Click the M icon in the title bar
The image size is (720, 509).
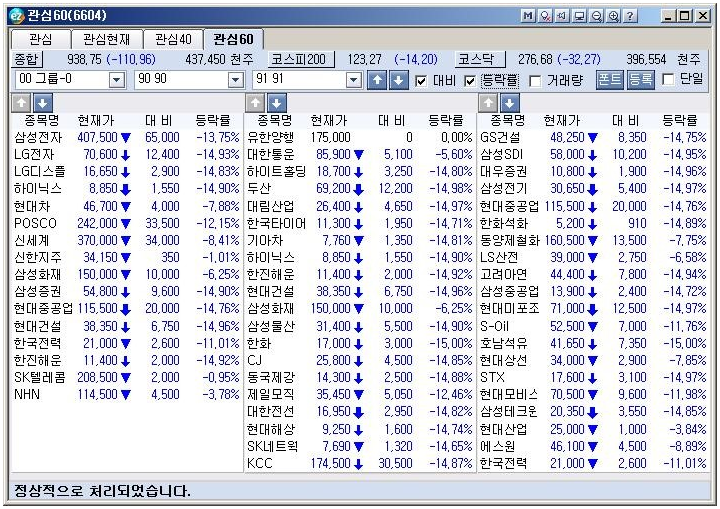[529, 16]
